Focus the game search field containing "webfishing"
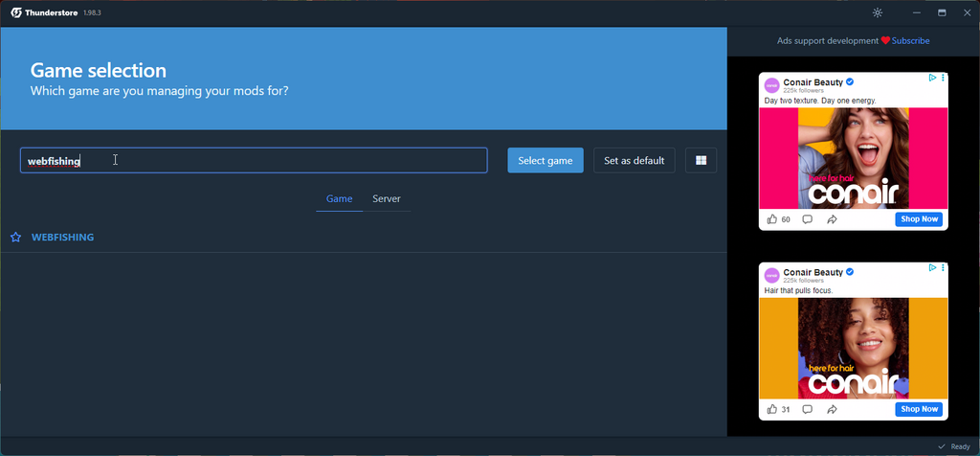980x456 pixels. [x=254, y=160]
